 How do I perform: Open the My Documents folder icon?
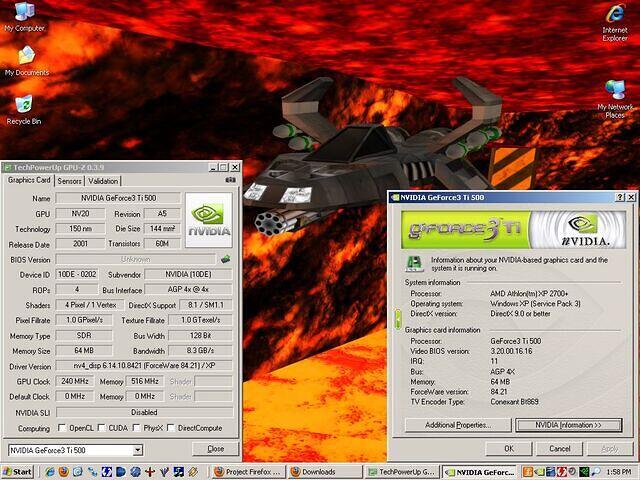click(x=26, y=56)
